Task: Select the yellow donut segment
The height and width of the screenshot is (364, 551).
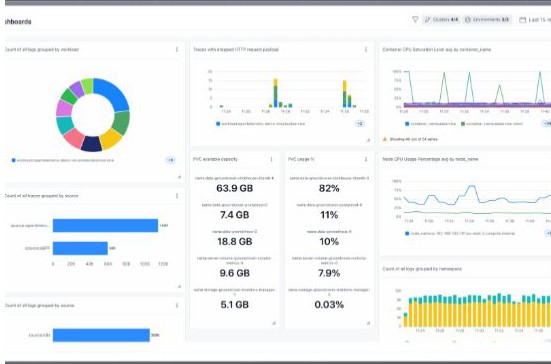Action: [111, 139]
